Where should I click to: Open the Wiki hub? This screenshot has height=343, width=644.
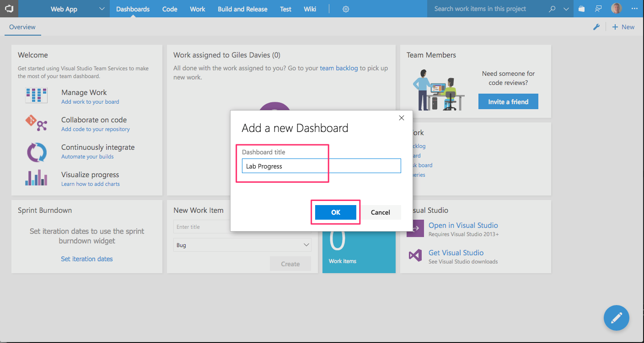coord(310,9)
